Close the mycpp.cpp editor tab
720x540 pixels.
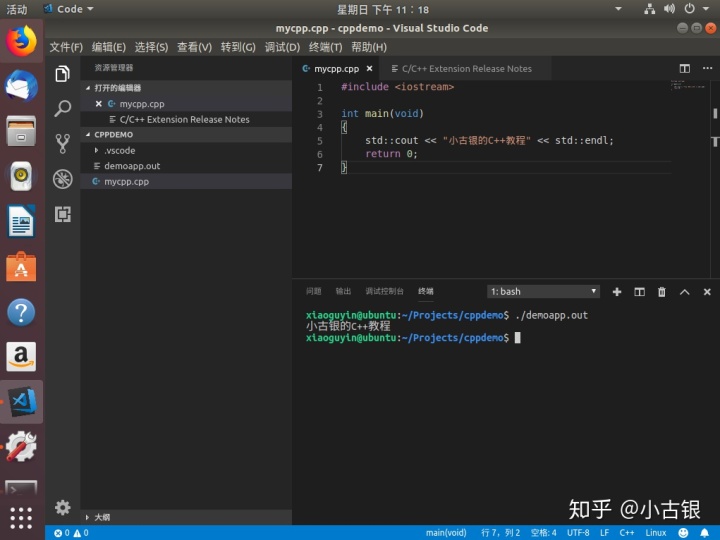(x=369, y=68)
